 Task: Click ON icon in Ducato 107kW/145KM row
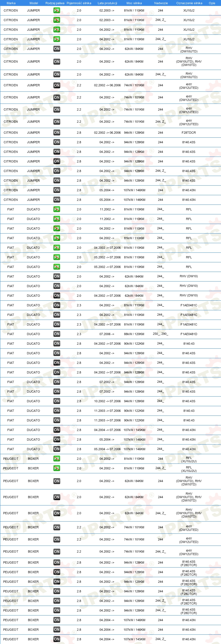pos(57,430)
